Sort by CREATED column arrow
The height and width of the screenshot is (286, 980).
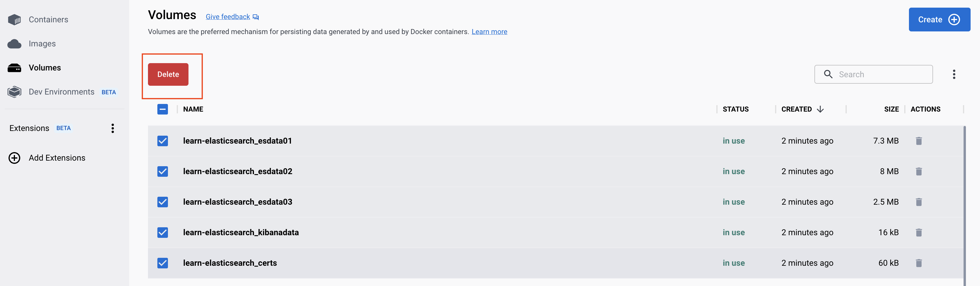[x=820, y=109]
